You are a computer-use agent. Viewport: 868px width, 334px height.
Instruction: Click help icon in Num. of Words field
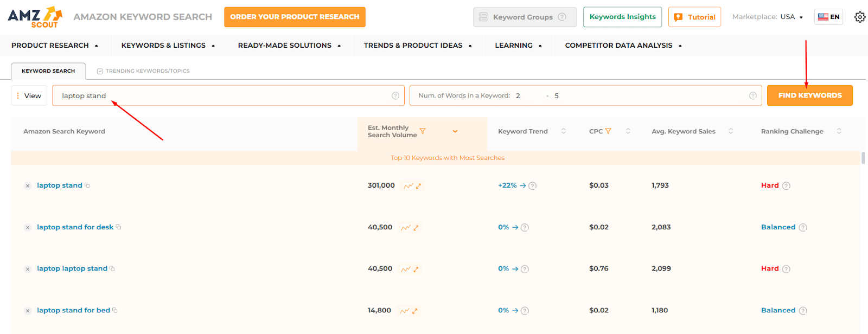tap(753, 95)
